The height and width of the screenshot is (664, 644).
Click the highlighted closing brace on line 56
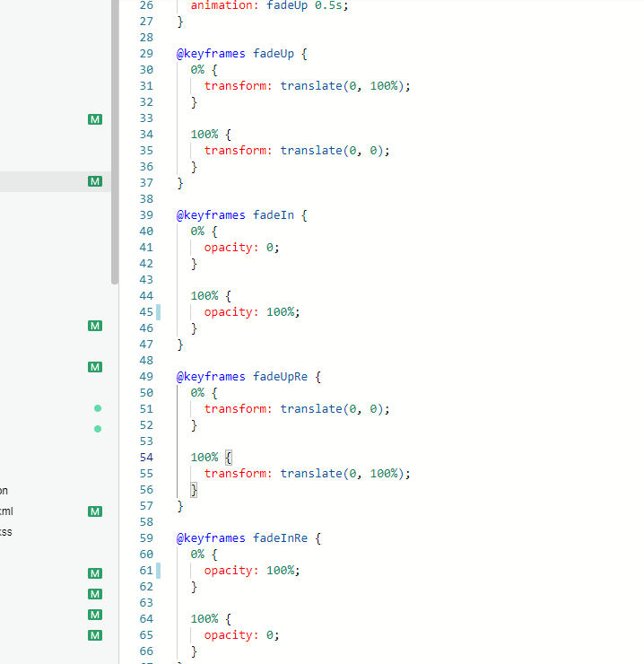(x=194, y=490)
